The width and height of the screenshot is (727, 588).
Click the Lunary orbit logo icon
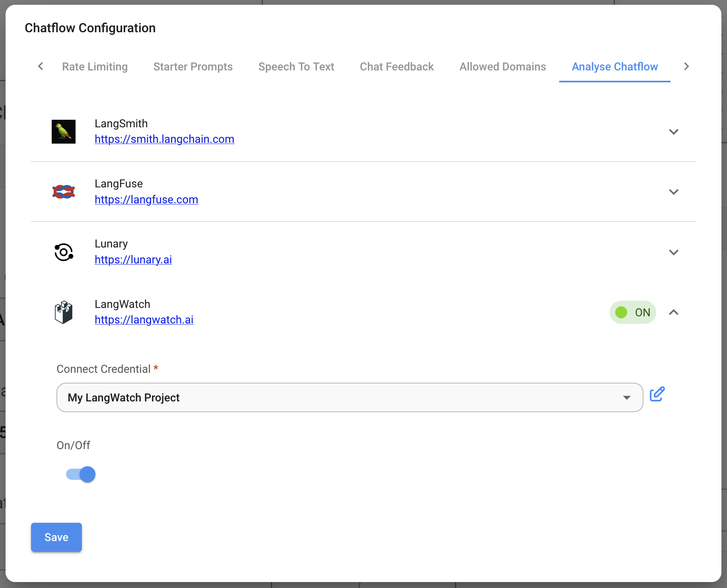click(64, 252)
